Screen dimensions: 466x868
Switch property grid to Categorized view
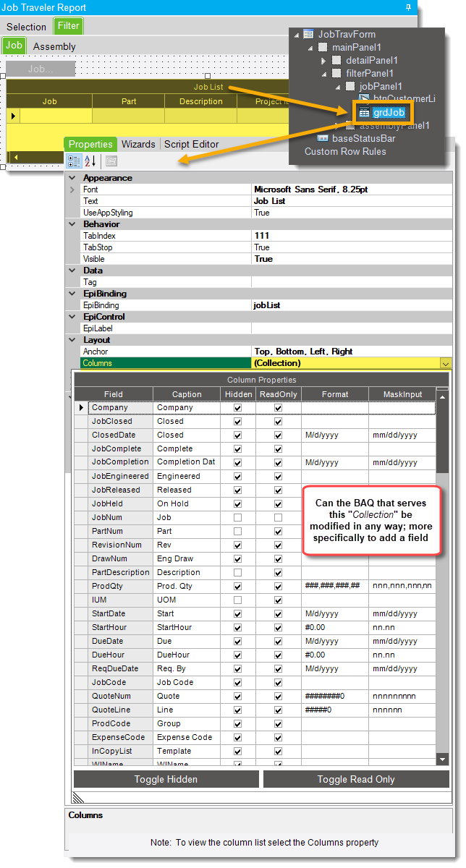75,161
